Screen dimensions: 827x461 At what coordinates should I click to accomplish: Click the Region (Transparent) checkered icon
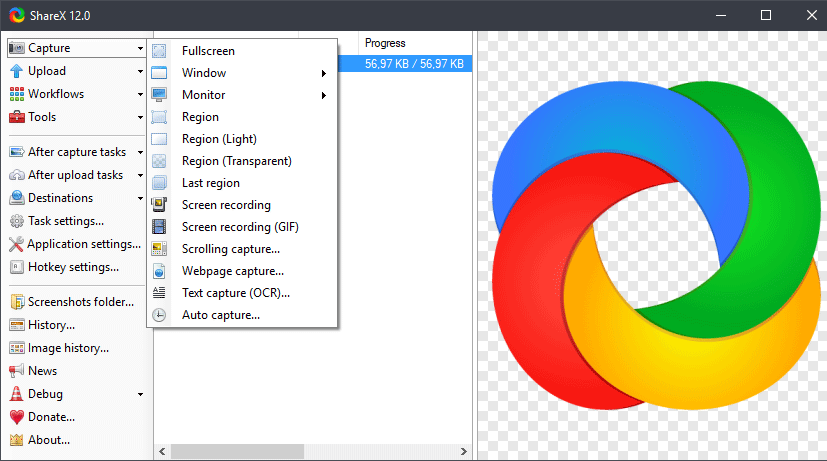tap(159, 161)
